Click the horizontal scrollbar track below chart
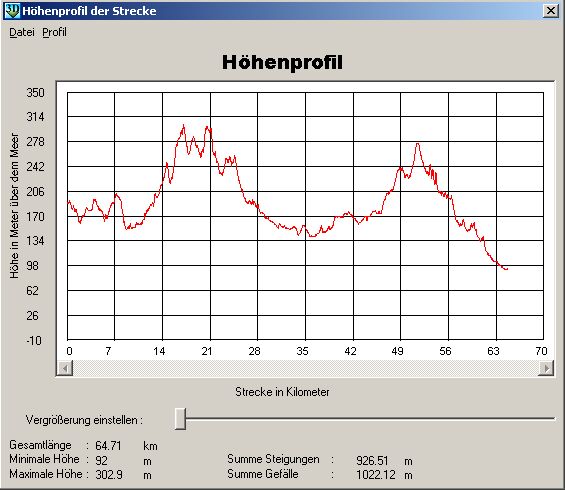Image resolution: width=565 pixels, height=490 pixels. tap(306, 368)
